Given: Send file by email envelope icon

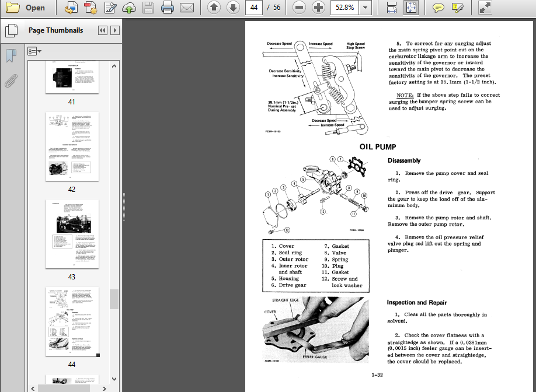Looking at the screenshot, I should [187, 8].
